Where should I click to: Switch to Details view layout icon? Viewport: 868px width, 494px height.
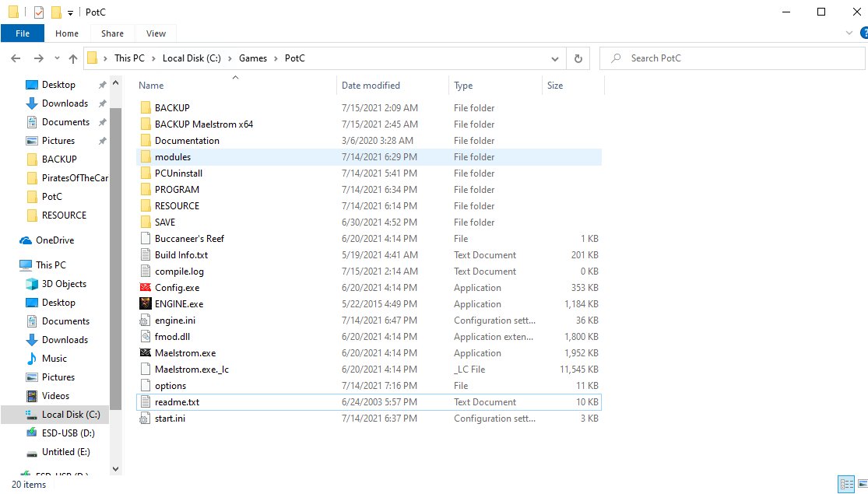pyautogui.click(x=846, y=484)
